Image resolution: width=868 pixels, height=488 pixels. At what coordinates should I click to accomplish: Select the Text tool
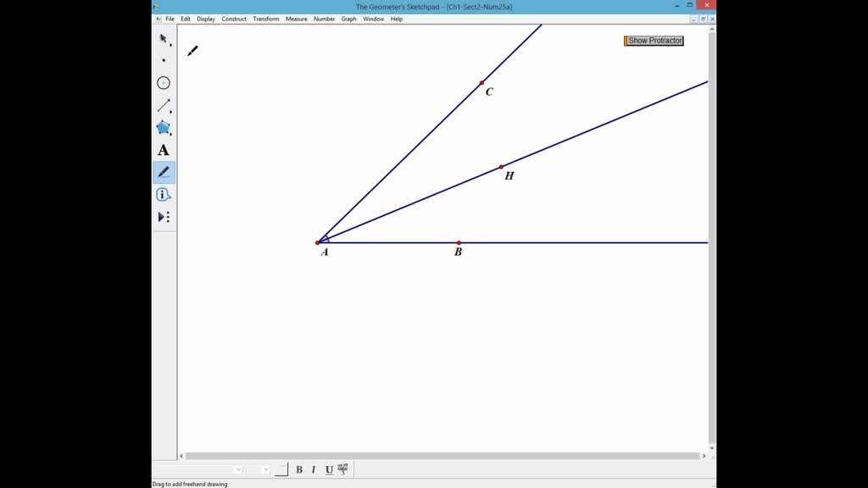point(164,150)
